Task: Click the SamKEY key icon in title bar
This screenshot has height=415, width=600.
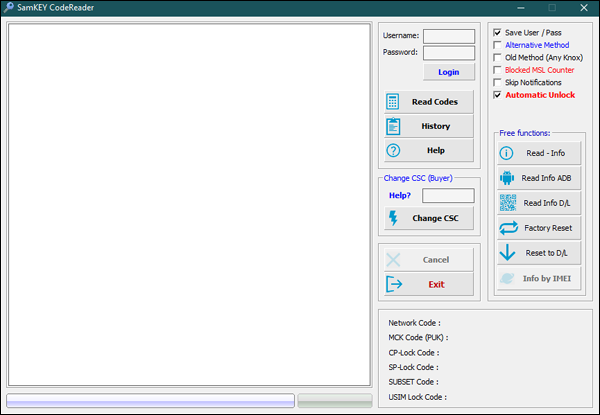Action: 8,7
